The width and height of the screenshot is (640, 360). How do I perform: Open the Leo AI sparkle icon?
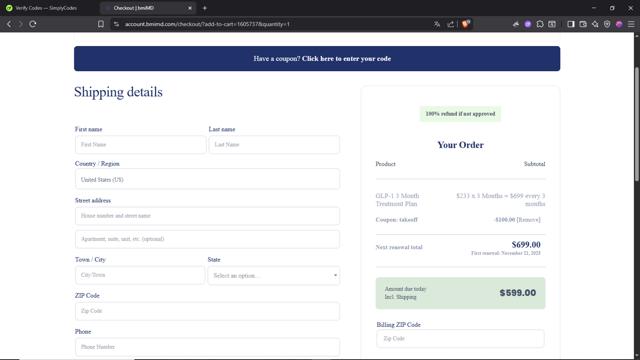click(x=595, y=24)
